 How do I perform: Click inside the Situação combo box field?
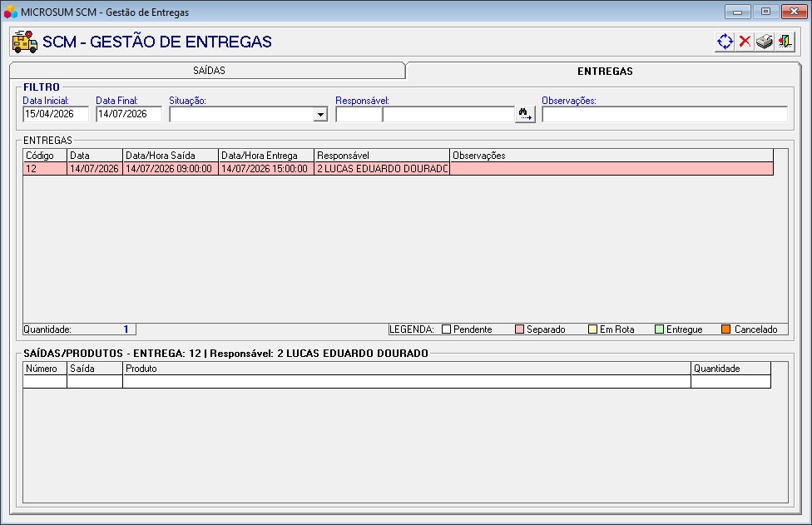[242, 115]
